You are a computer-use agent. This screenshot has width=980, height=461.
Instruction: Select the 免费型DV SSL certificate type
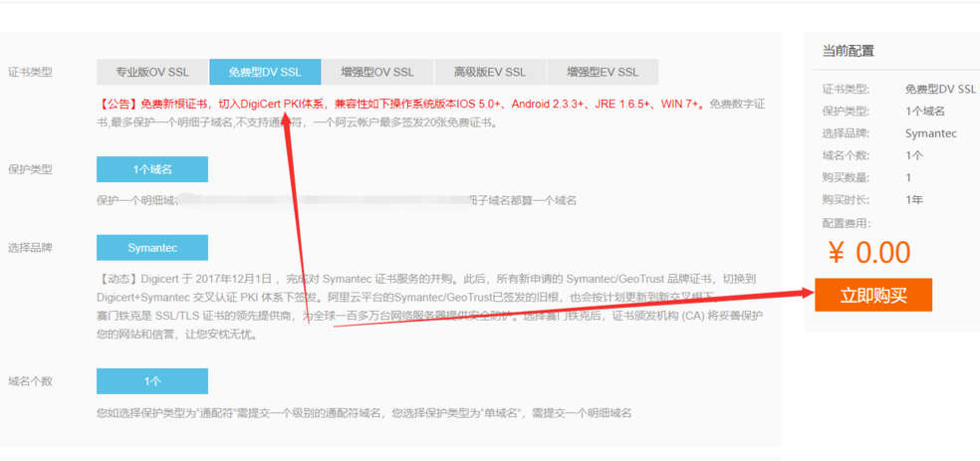coord(265,72)
